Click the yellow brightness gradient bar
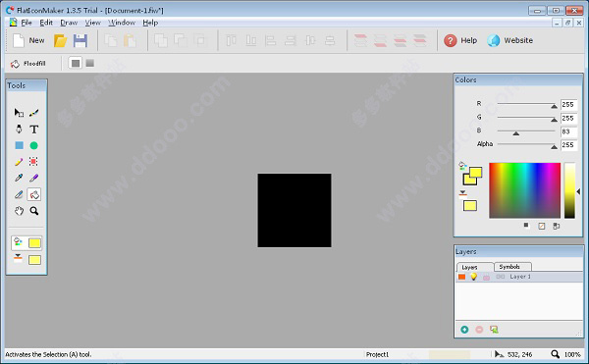Image resolution: width=589 pixels, height=364 pixels. click(569, 190)
